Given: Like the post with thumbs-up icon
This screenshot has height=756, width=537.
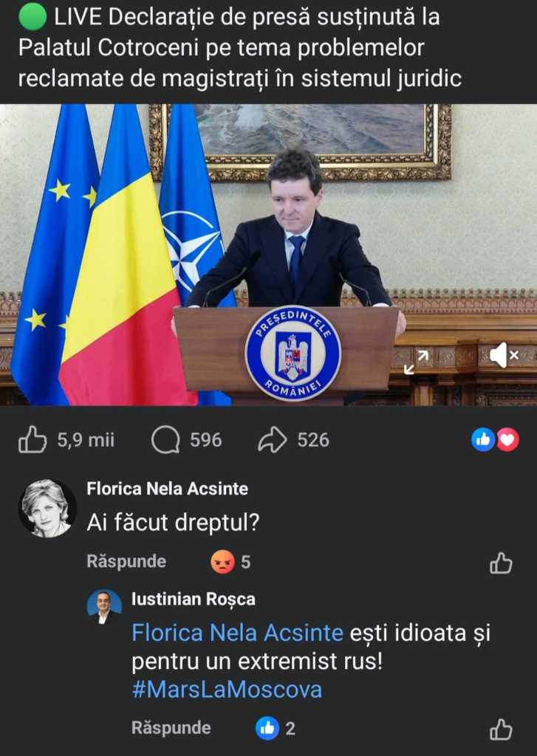Looking at the screenshot, I should (x=33, y=439).
